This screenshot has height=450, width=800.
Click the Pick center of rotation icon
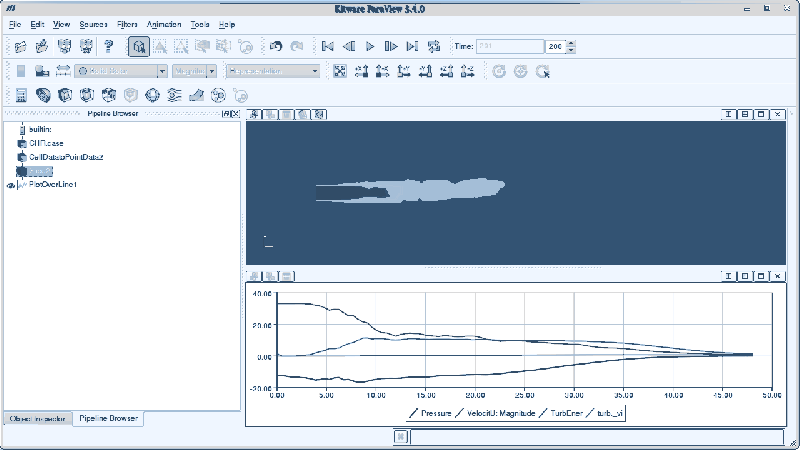(542, 71)
